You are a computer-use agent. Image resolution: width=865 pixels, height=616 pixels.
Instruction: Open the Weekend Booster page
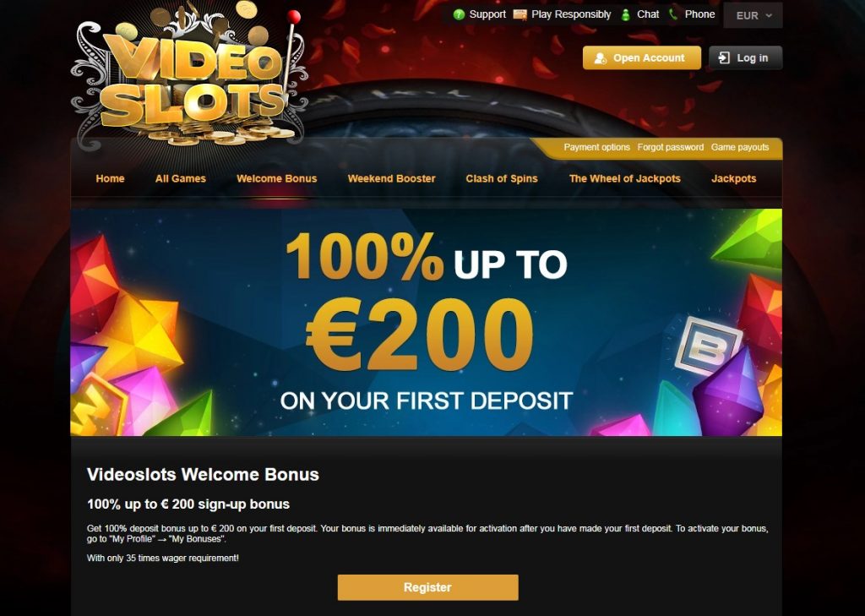pos(392,179)
